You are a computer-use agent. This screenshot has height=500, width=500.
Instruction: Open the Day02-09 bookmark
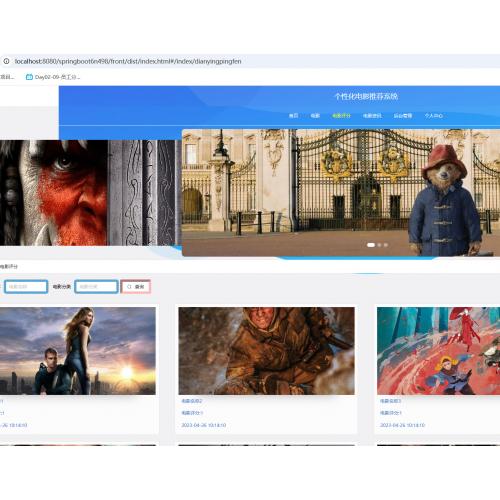coord(53,77)
